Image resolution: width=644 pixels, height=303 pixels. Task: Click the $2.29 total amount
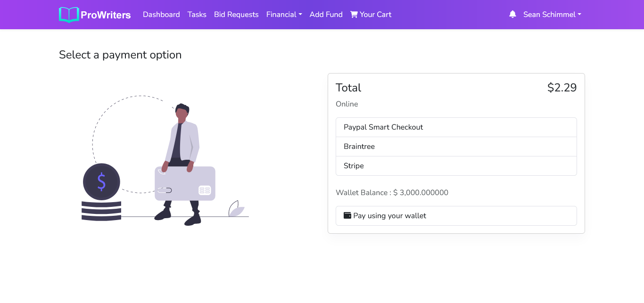(561, 88)
